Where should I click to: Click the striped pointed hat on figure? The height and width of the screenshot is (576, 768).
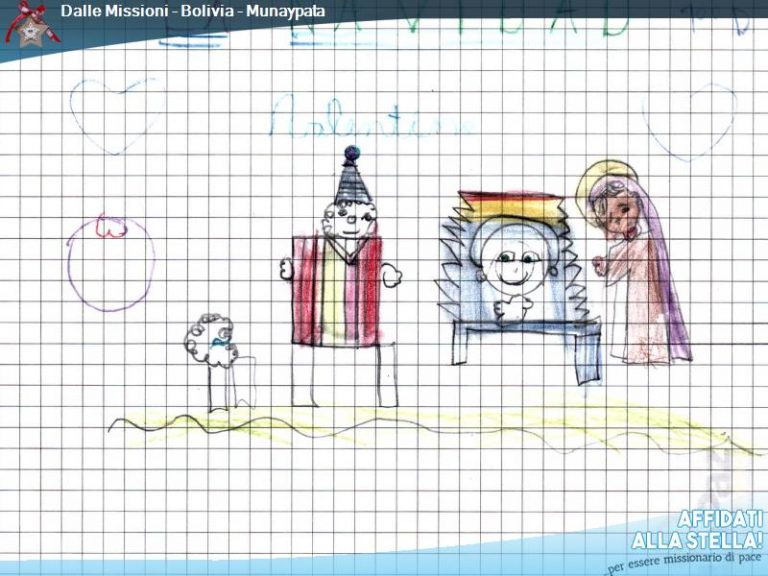(x=350, y=178)
